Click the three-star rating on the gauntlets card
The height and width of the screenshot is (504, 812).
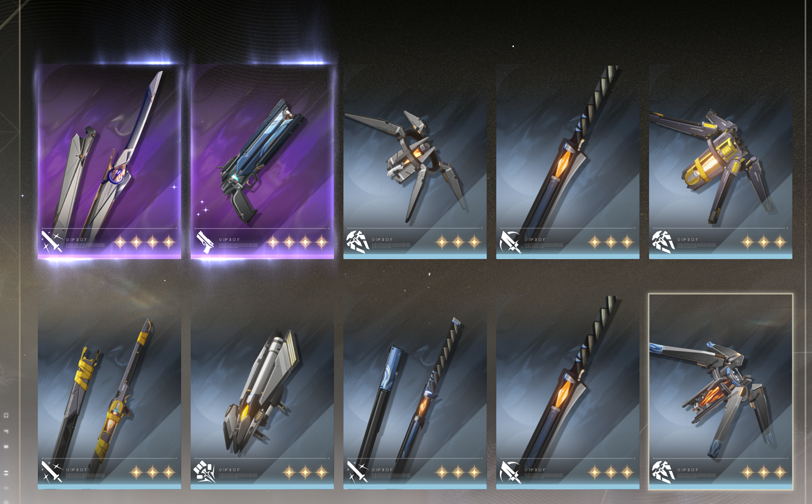tap(305, 472)
